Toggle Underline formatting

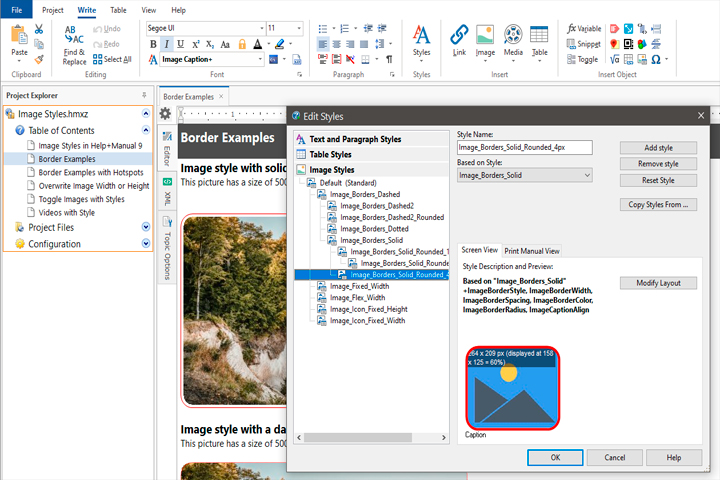(180, 44)
